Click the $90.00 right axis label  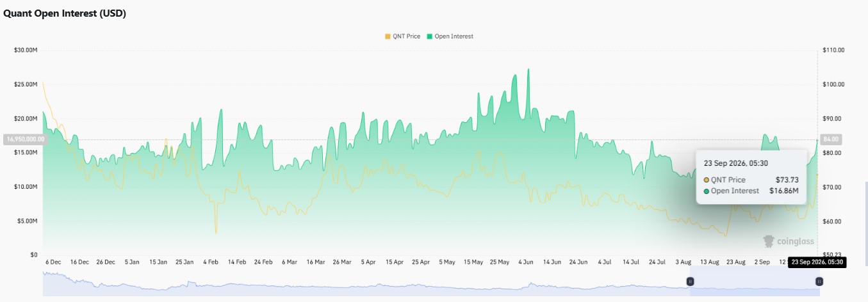(833, 118)
